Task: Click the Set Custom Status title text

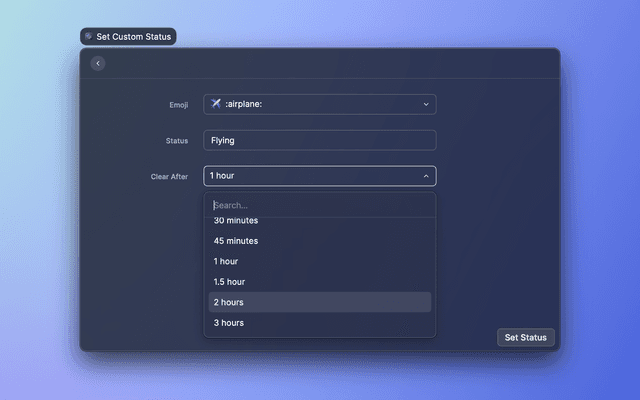Action: click(134, 36)
